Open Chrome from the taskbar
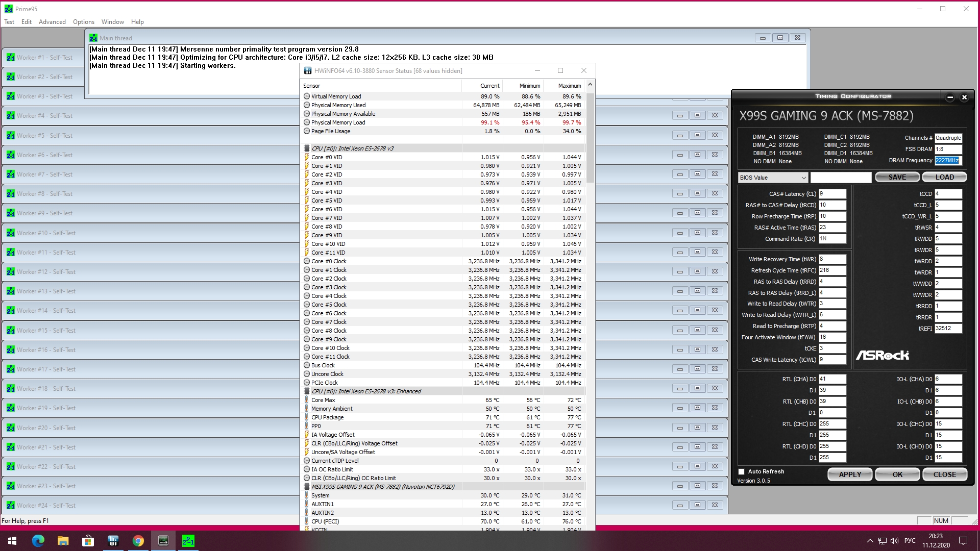 138,541
